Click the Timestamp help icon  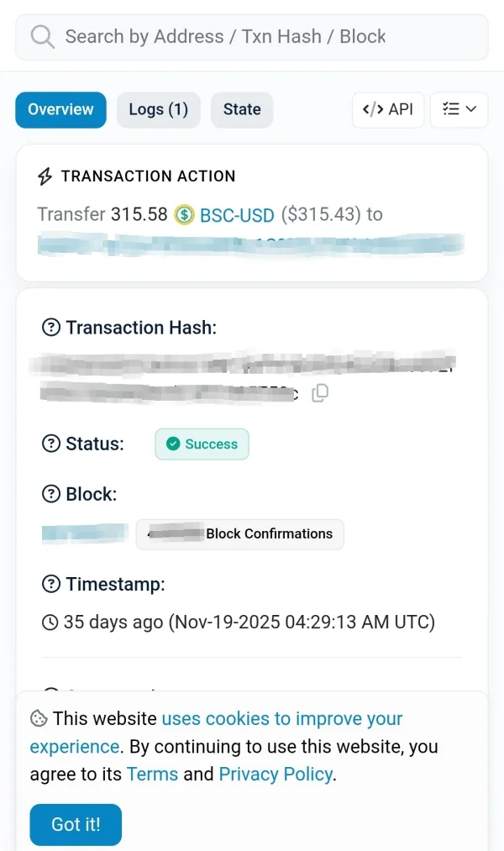click(51, 584)
